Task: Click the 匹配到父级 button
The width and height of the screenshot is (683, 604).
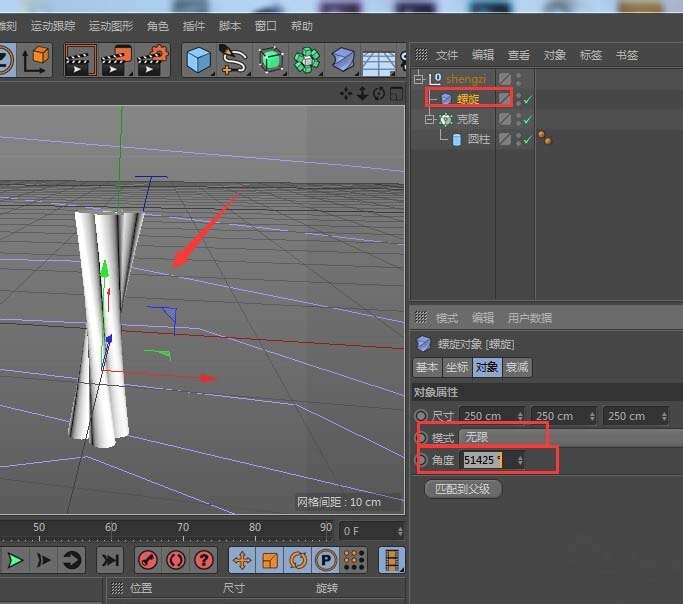Action: (463, 489)
